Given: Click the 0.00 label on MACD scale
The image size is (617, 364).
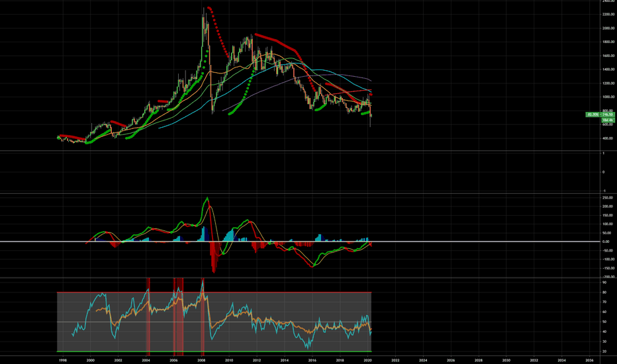Looking at the screenshot, I should coord(606,242).
